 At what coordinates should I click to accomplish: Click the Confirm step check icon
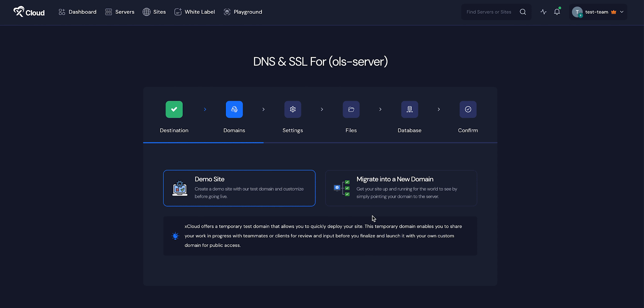tap(468, 109)
